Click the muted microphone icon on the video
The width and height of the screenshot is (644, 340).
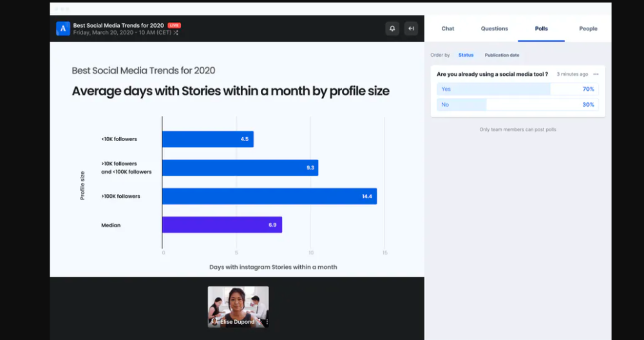[x=260, y=321]
